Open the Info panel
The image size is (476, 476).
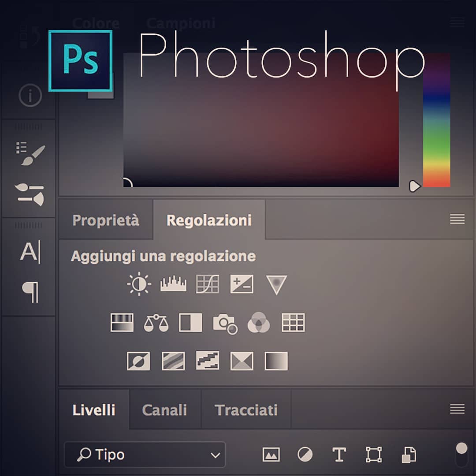[x=30, y=96]
